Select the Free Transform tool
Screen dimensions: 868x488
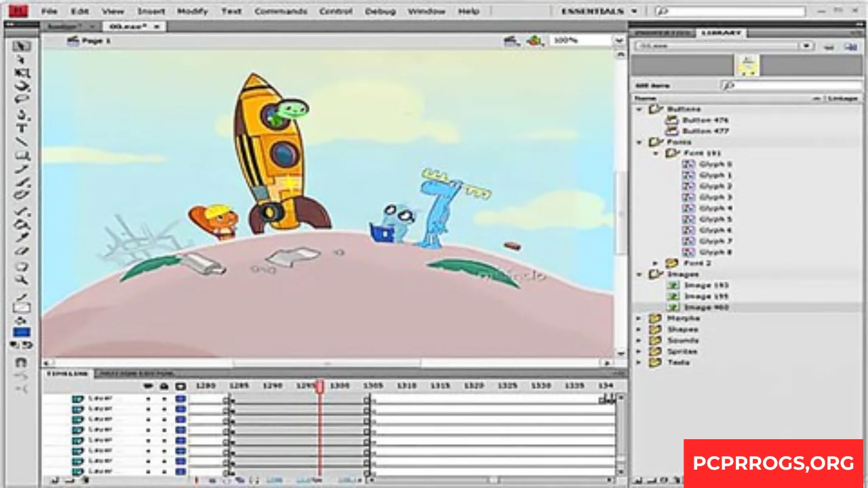(x=22, y=73)
